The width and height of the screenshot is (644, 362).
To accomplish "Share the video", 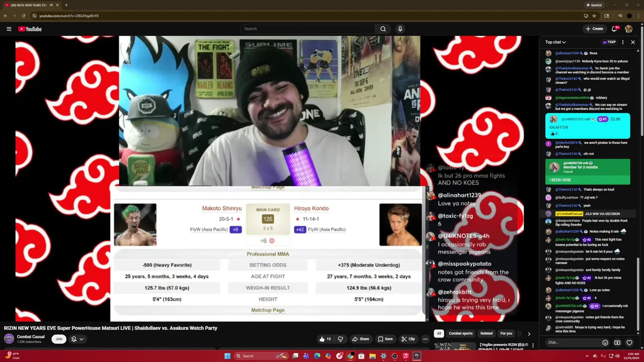I will click(360, 339).
